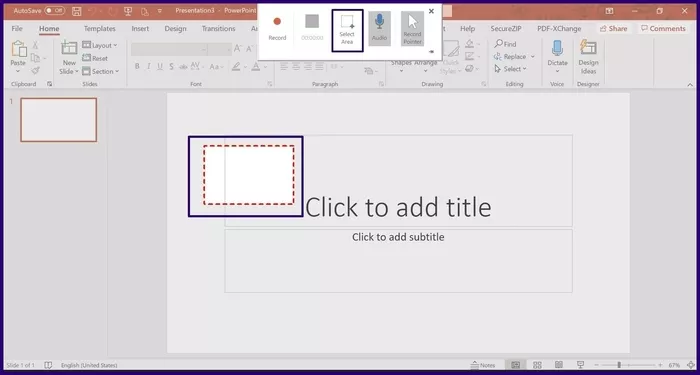Switch to the Home tab

(x=49, y=29)
